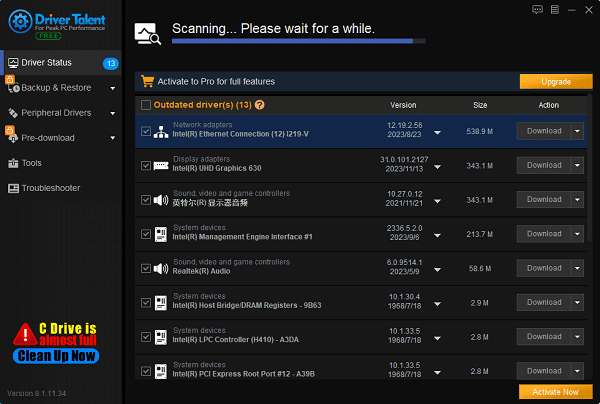The height and width of the screenshot is (404, 600).
Task: Click the Tools toolbox icon
Action: [x=13, y=163]
